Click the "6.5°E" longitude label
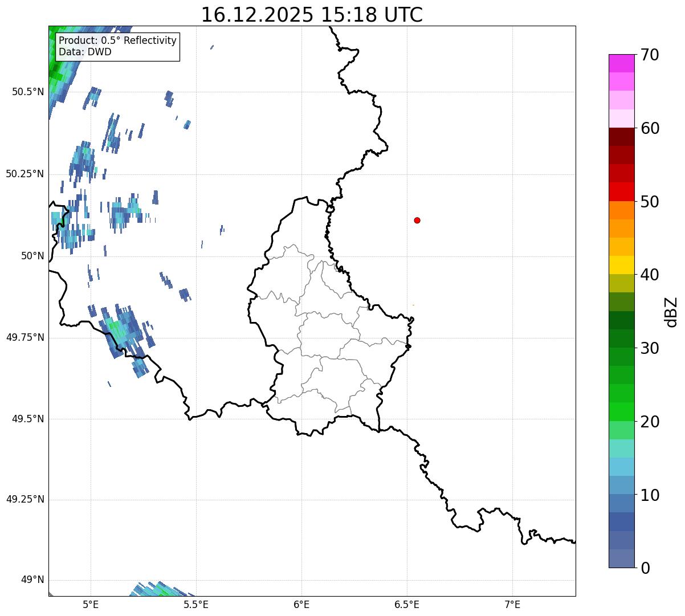This screenshot has width=685, height=616. [407, 604]
